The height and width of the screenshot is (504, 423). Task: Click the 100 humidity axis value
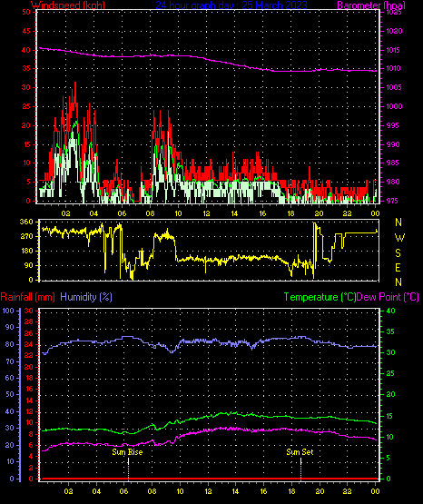(8, 311)
